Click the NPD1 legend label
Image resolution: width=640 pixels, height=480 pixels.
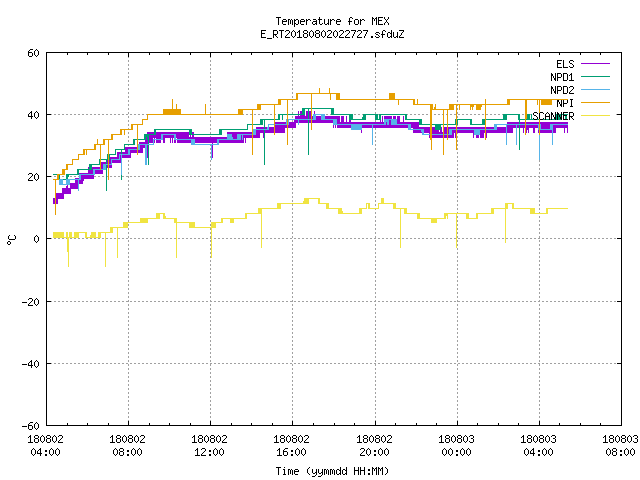pyautogui.click(x=562, y=77)
